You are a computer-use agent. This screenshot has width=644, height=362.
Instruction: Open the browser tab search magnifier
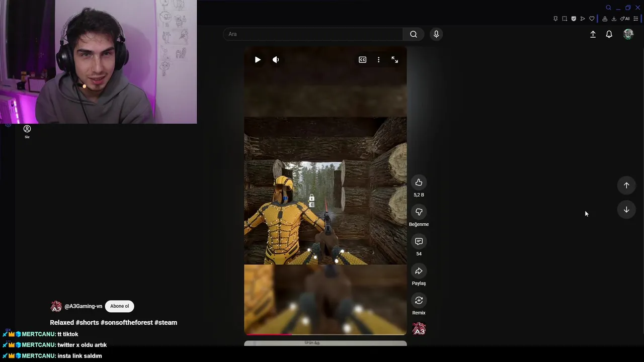[x=608, y=8]
